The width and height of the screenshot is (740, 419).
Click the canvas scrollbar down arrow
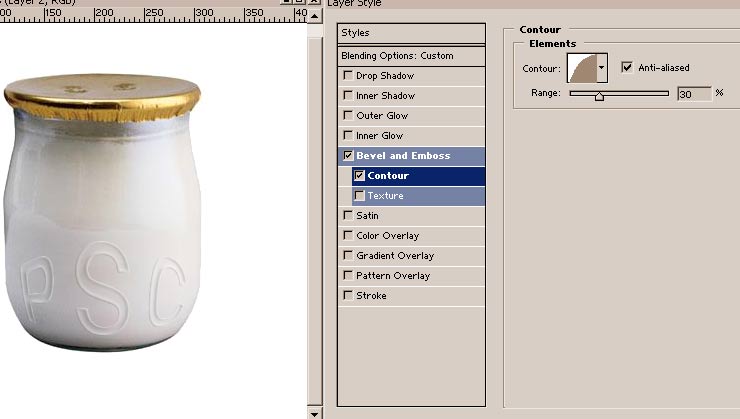[x=315, y=413]
